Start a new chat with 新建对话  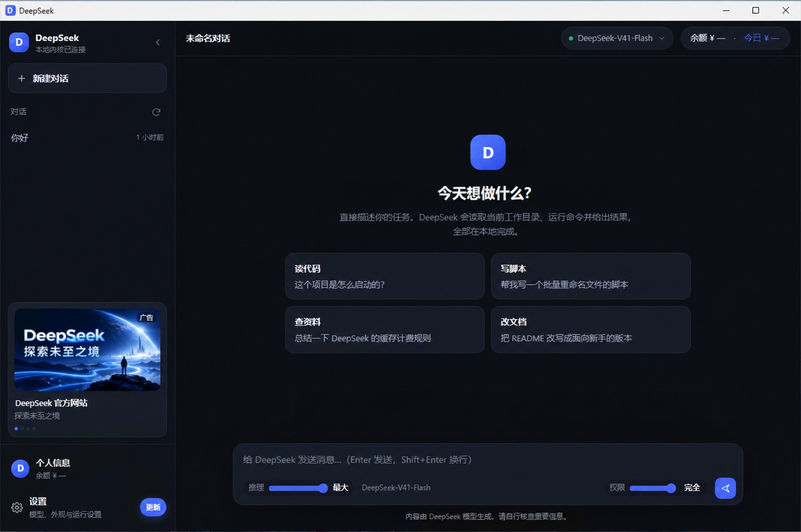tap(87, 78)
